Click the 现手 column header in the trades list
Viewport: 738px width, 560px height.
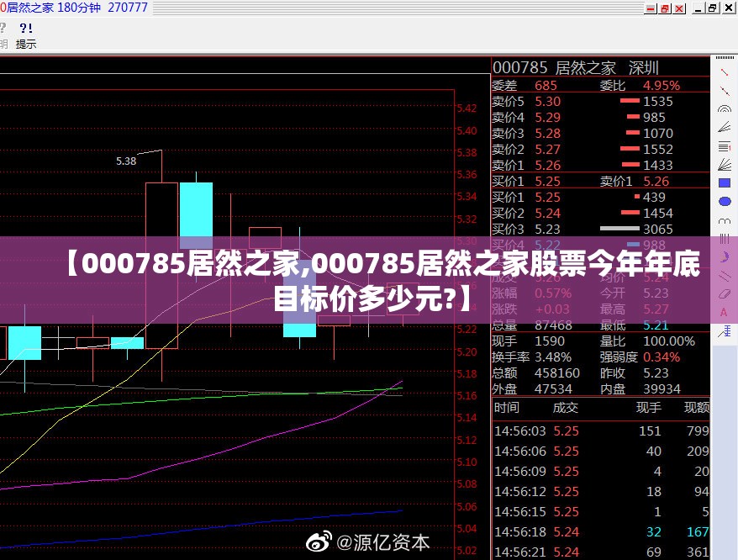pos(649,408)
